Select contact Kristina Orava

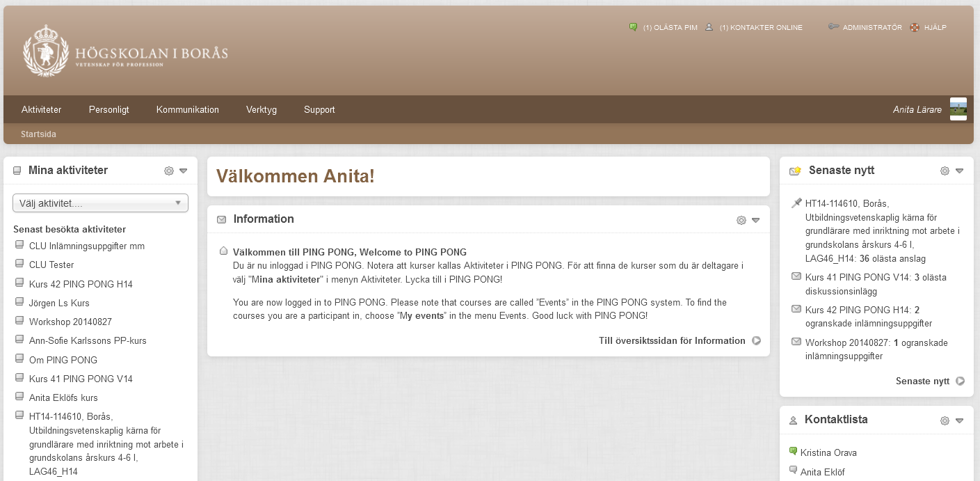[x=828, y=452]
